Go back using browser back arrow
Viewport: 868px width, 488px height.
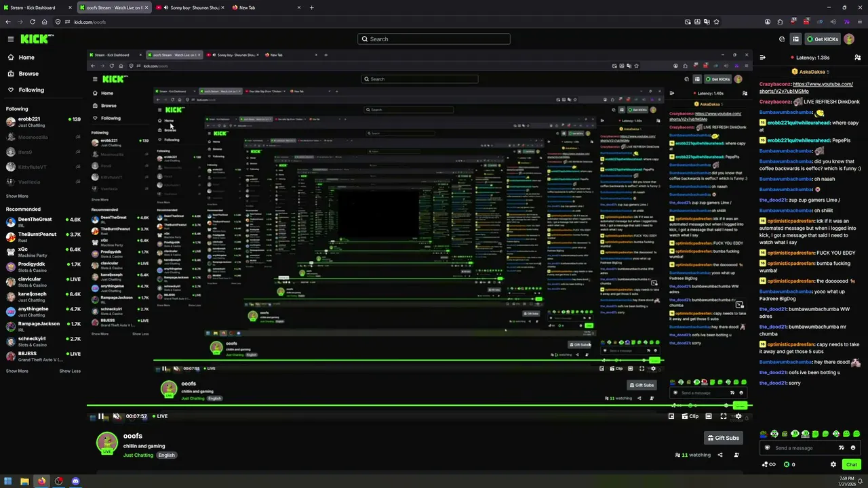tap(8, 22)
